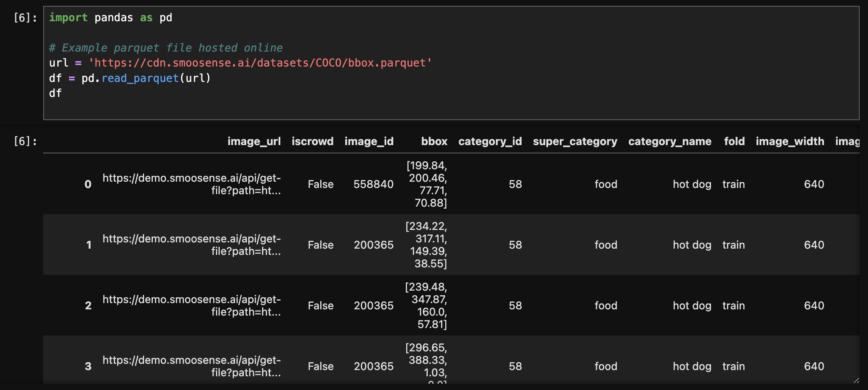This screenshot has height=390, width=868.
Task: Click the iscrowd column header
Action: click(312, 141)
